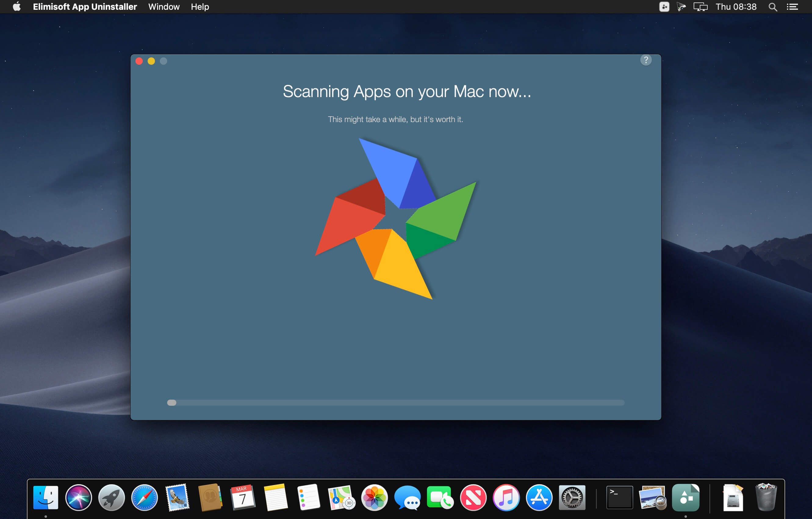Open the Trash in the dock
The image size is (812, 519).
pyautogui.click(x=766, y=497)
